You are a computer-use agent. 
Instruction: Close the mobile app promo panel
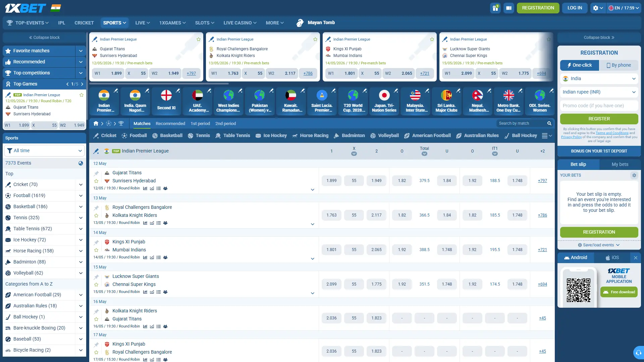point(636,258)
